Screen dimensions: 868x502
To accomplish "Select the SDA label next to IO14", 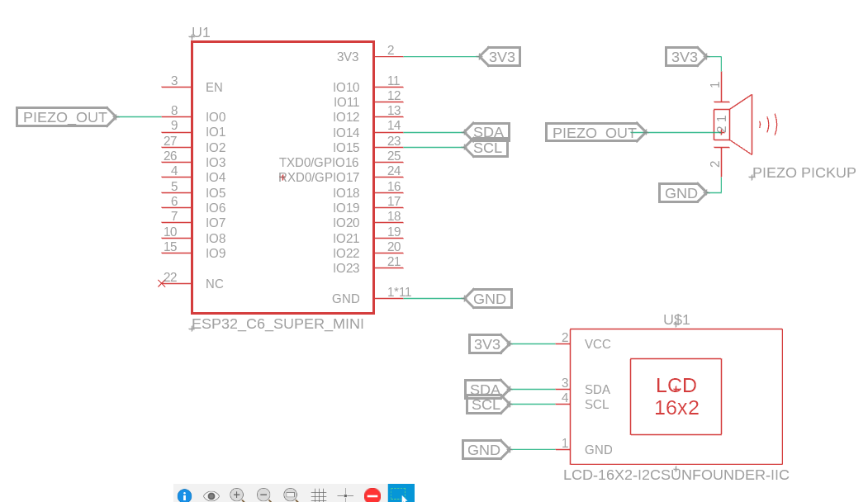I will 487,132.
